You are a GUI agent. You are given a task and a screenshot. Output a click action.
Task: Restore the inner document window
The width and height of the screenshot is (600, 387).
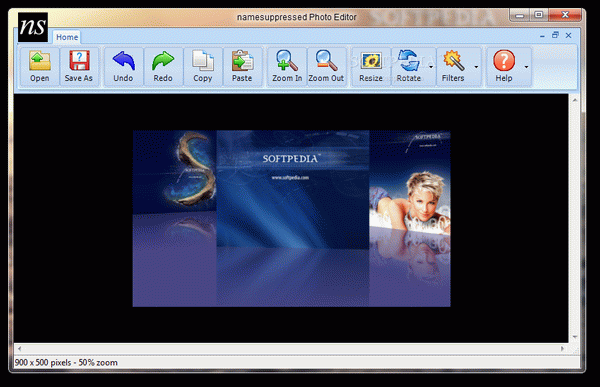click(x=555, y=35)
